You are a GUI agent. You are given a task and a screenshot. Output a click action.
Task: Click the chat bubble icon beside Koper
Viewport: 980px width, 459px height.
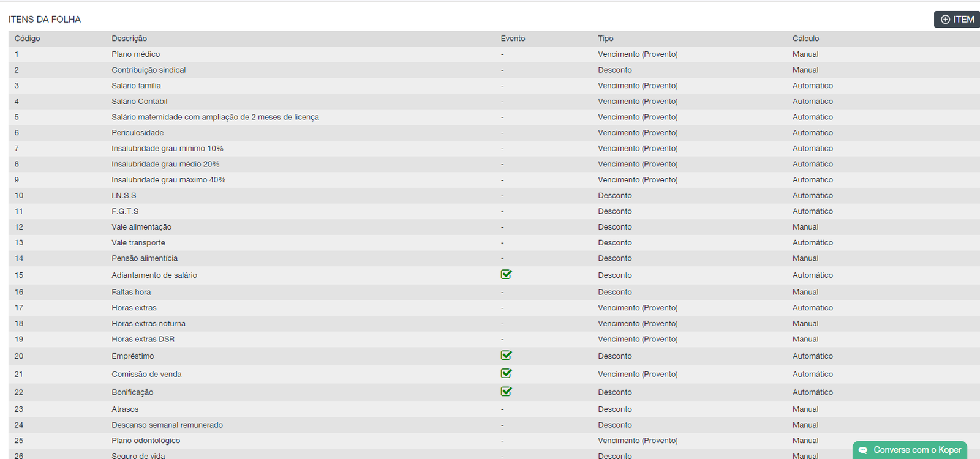pos(863,450)
